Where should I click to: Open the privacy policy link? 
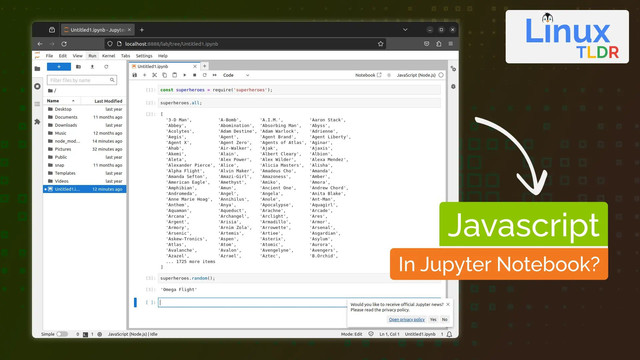pos(407,319)
